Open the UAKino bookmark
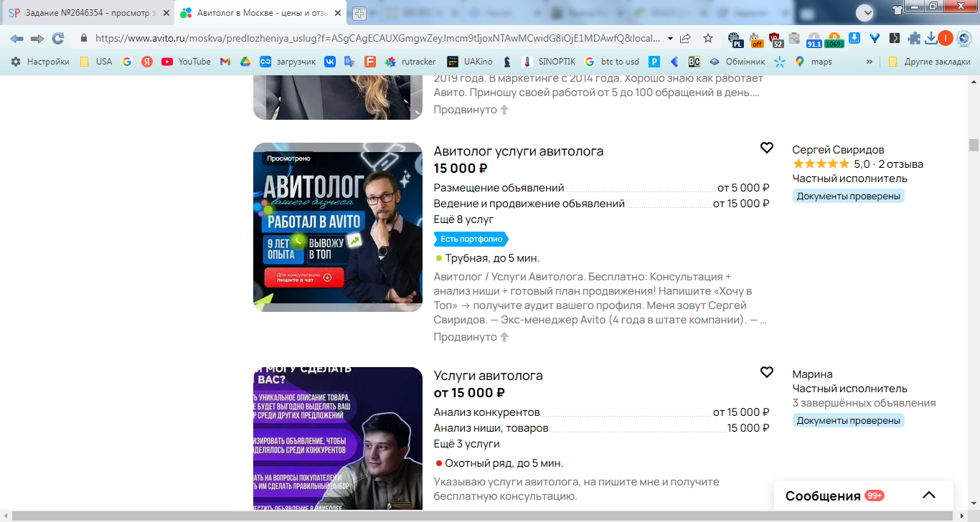Image resolution: width=980 pixels, height=522 pixels. (470, 62)
